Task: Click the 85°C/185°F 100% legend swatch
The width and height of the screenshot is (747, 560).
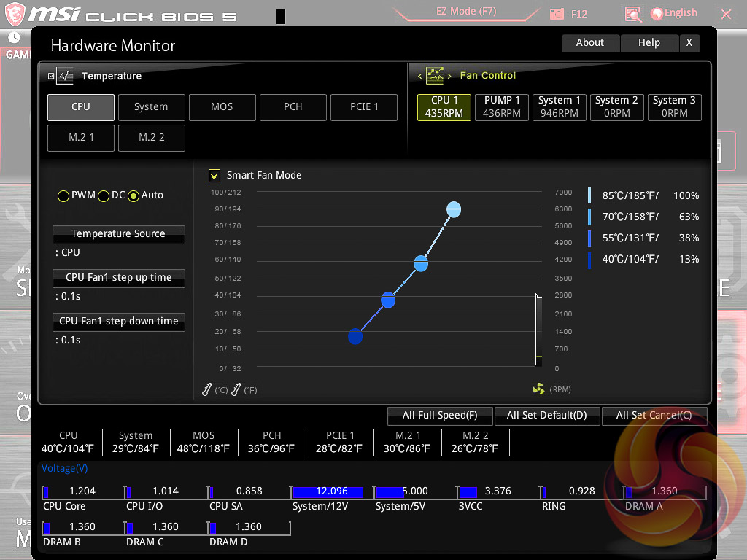Action: [x=589, y=195]
